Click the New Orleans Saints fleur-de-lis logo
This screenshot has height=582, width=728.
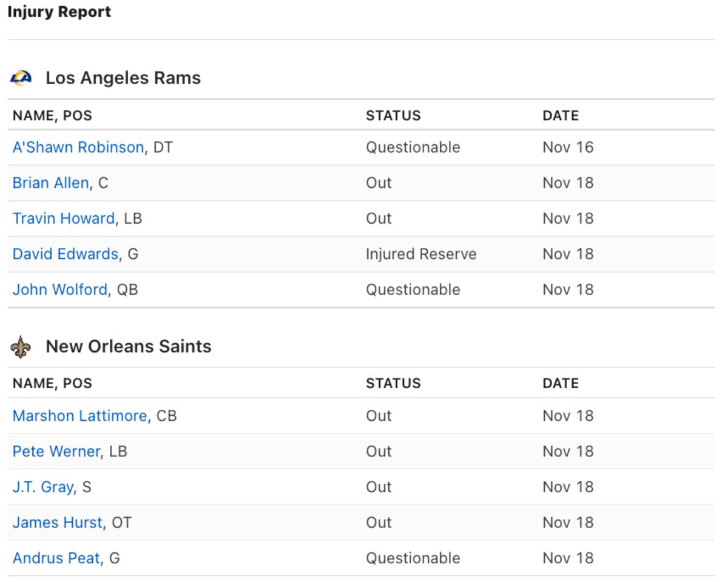21,347
